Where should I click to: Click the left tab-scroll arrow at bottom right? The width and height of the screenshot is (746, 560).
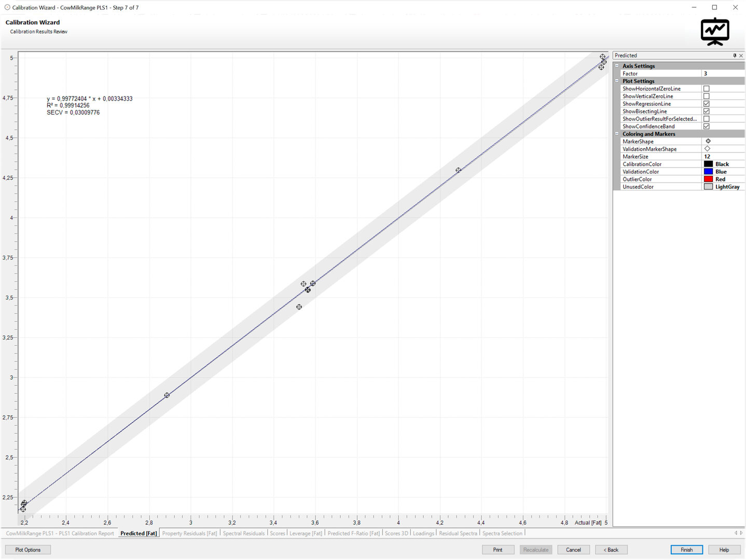pyautogui.click(x=736, y=533)
